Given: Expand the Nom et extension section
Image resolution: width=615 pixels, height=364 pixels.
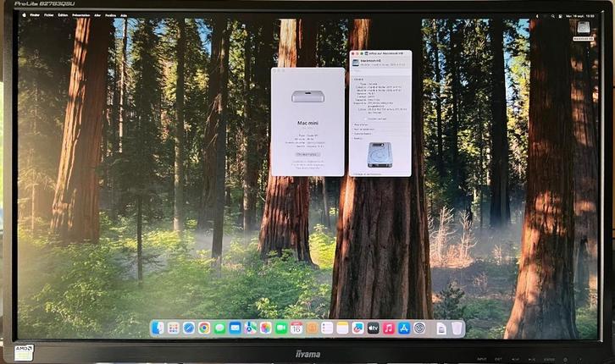Looking at the screenshot, I should [x=352, y=129].
